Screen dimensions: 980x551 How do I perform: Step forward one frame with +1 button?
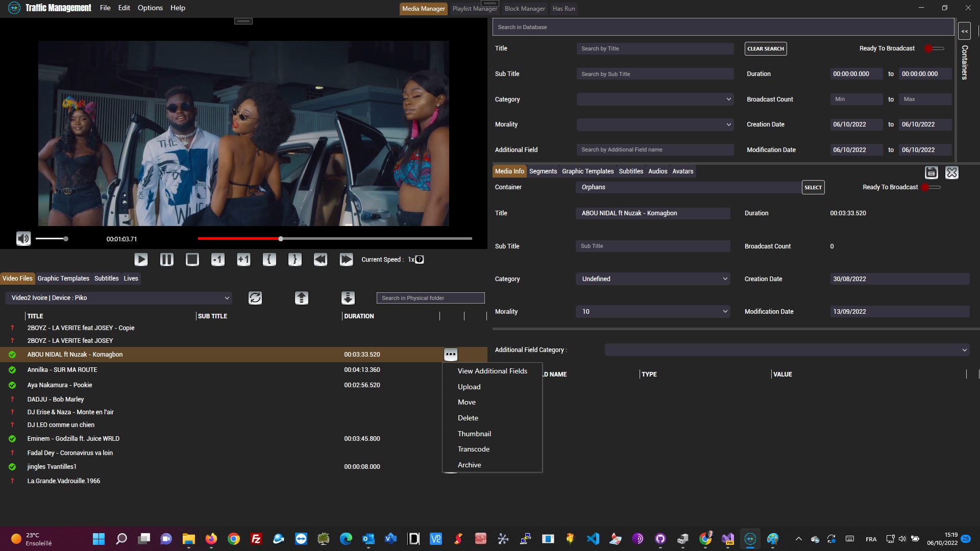click(x=243, y=260)
